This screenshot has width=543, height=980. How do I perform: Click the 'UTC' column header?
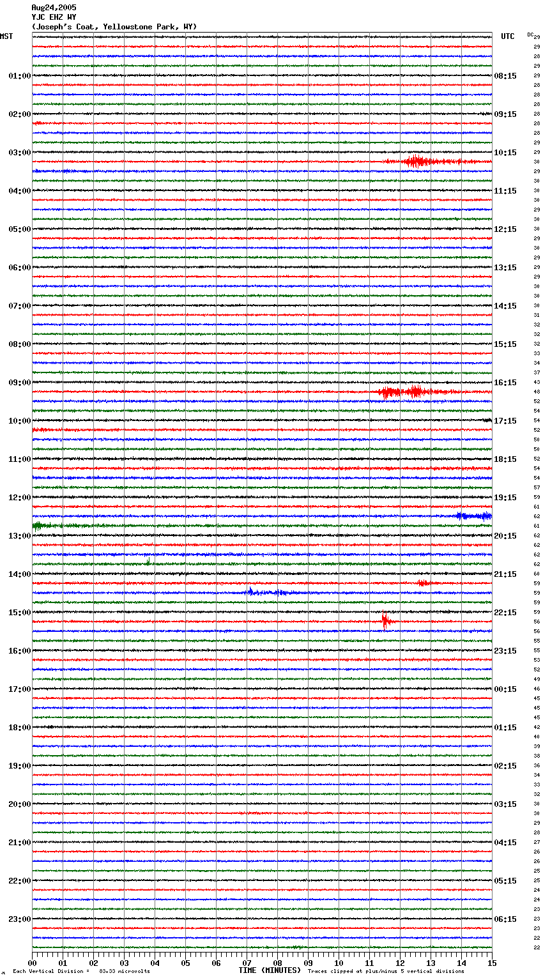click(x=508, y=36)
